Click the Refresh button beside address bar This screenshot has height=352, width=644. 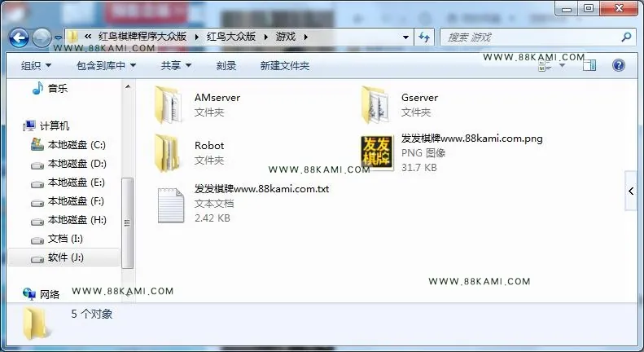click(x=424, y=37)
